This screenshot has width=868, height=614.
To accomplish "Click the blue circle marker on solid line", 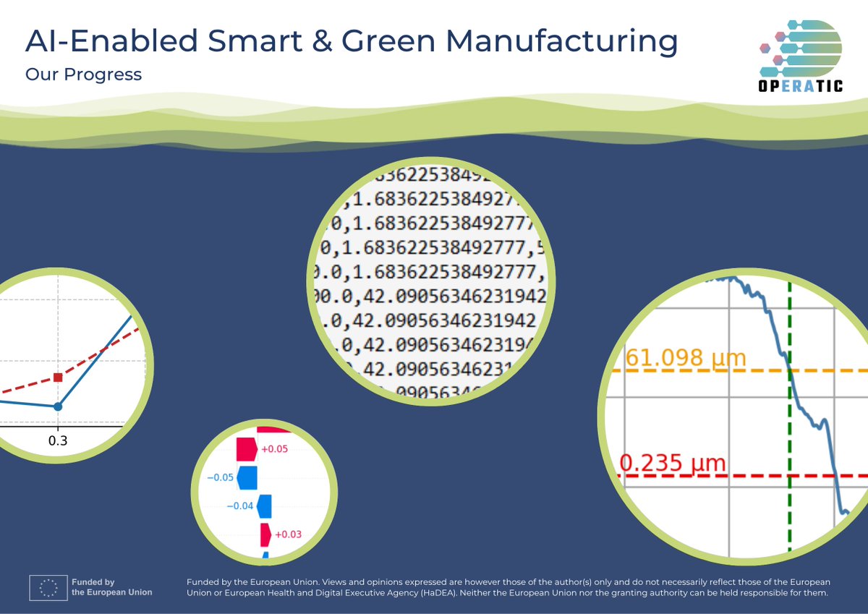I will tap(58, 406).
